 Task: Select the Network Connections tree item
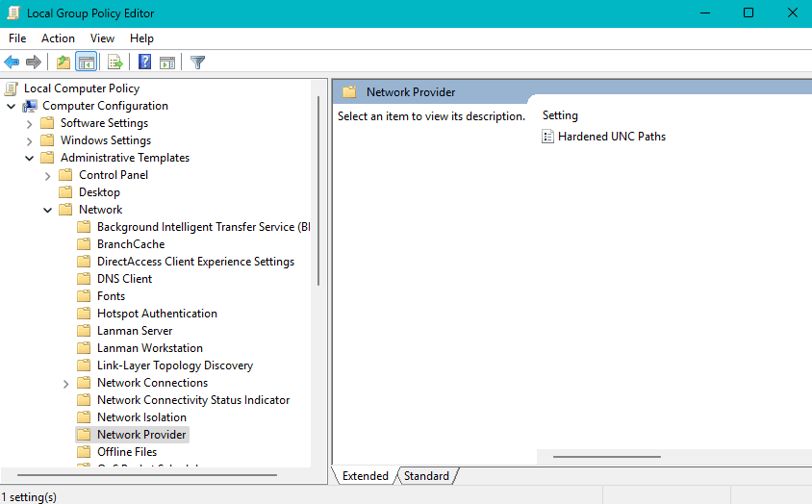point(152,383)
